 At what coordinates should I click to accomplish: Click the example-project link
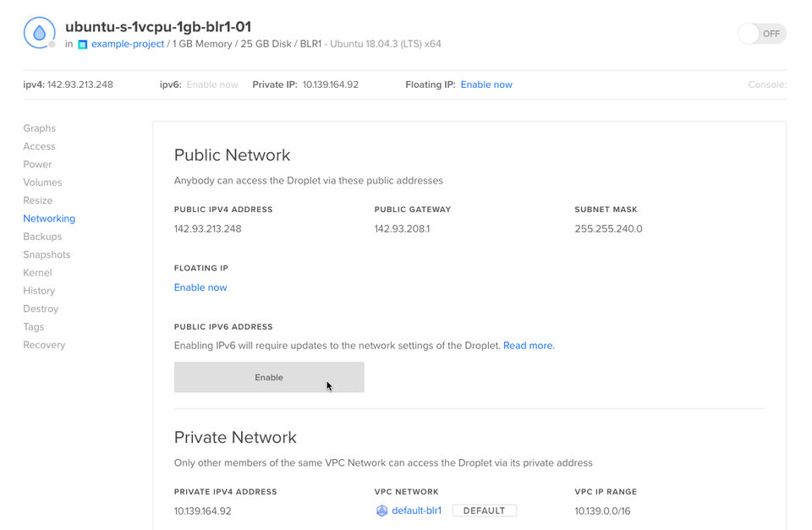[127, 44]
